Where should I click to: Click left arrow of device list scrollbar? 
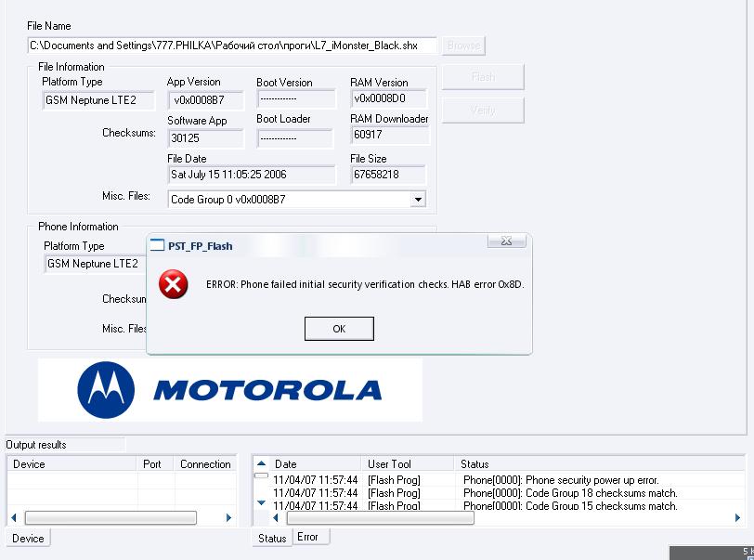[14, 517]
